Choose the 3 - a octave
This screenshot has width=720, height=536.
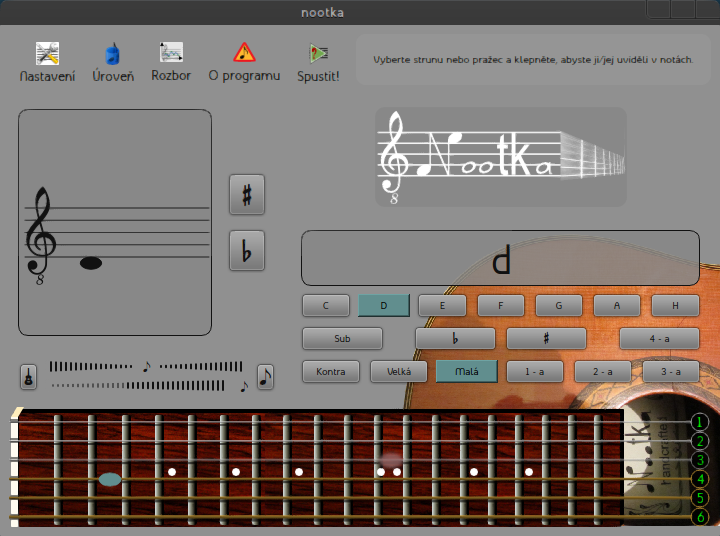tap(671, 372)
